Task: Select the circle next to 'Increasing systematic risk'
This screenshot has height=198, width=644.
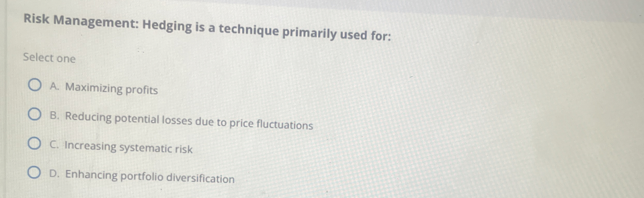Action: (x=34, y=144)
